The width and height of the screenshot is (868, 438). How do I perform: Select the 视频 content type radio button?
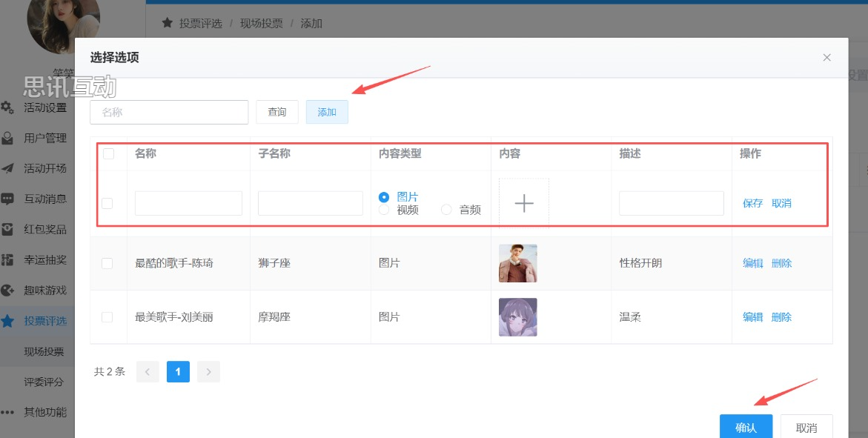(384, 210)
